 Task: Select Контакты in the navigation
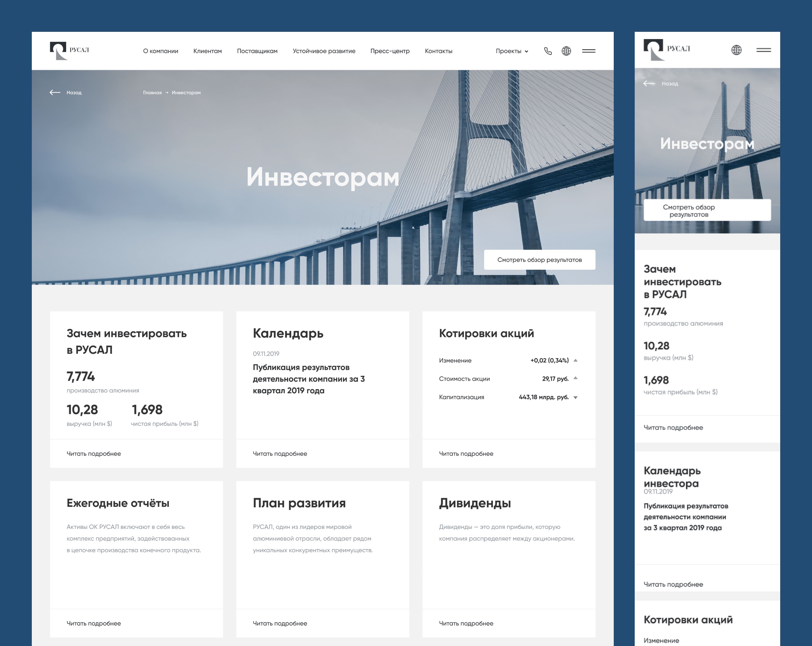click(x=439, y=51)
